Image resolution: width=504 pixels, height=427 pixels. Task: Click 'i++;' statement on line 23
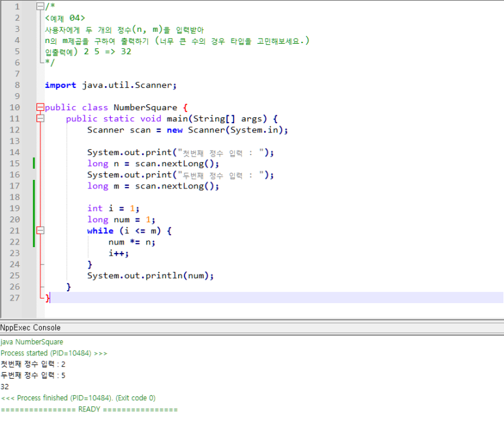pyautogui.click(x=119, y=254)
